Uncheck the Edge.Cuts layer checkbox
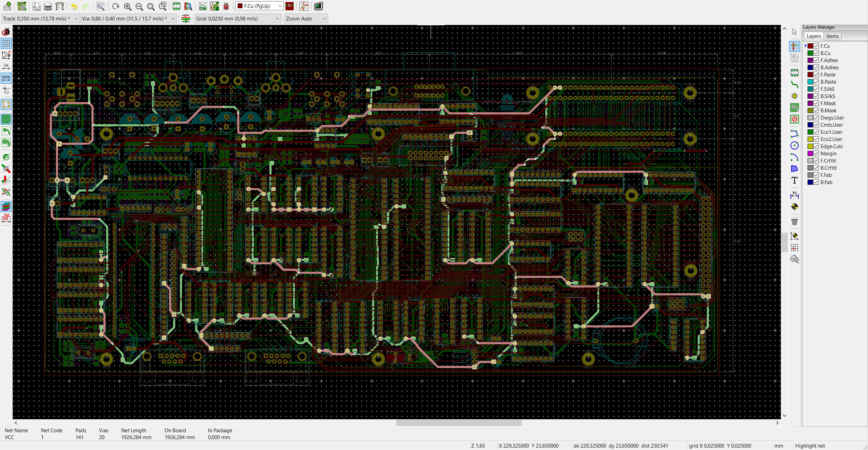This screenshot has height=450, width=868. coord(816,146)
